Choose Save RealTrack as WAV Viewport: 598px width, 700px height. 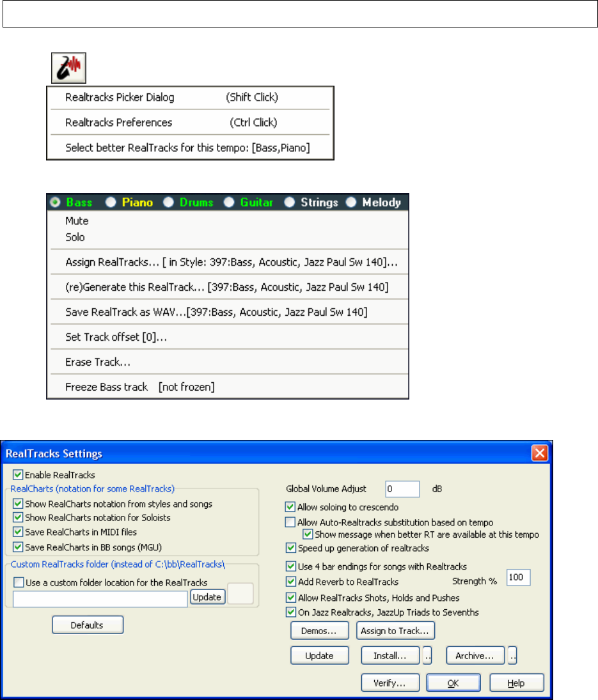[x=228, y=312]
